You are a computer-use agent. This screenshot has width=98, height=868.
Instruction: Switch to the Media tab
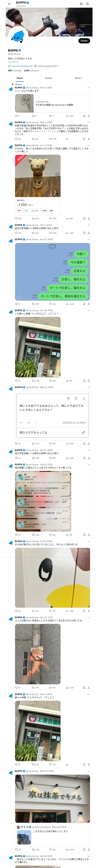(78, 78)
